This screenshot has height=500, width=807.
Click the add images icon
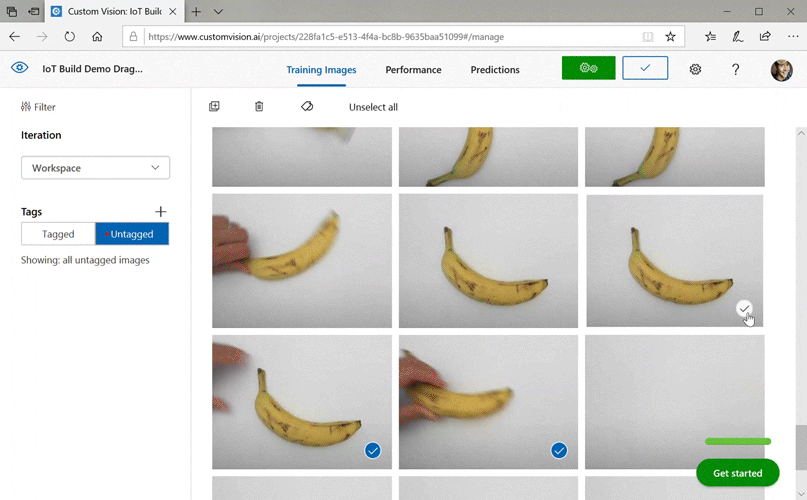214,107
